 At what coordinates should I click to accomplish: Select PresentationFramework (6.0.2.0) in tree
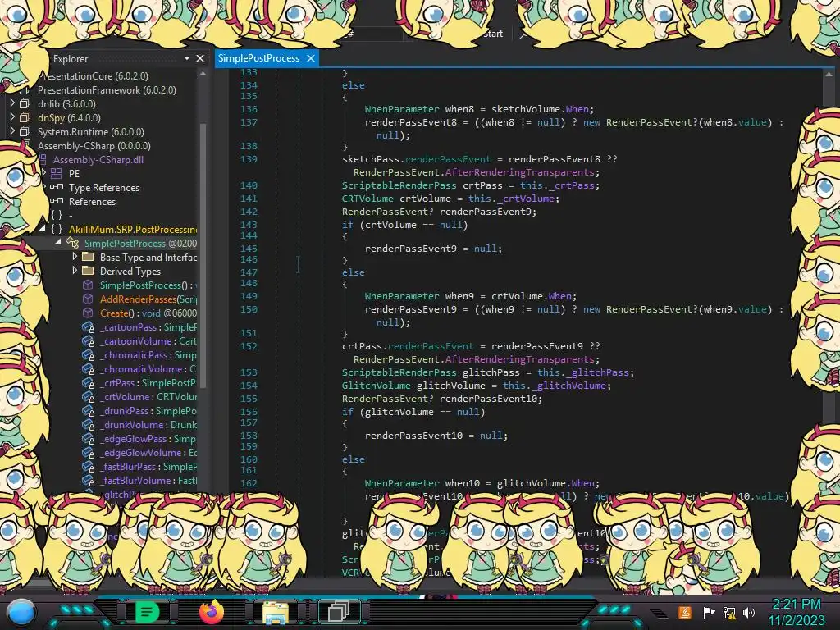click(107, 89)
